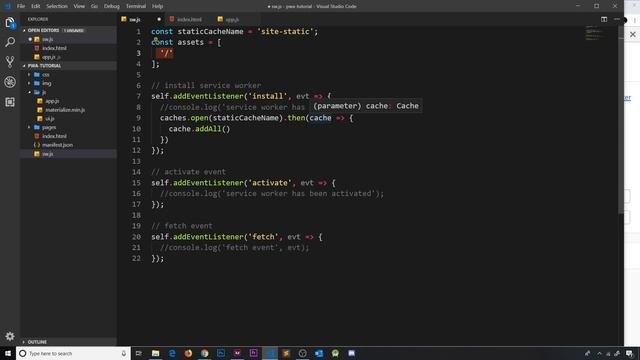Click cache.addAll() on line 10
The width and height of the screenshot is (640, 360).
pos(200,129)
